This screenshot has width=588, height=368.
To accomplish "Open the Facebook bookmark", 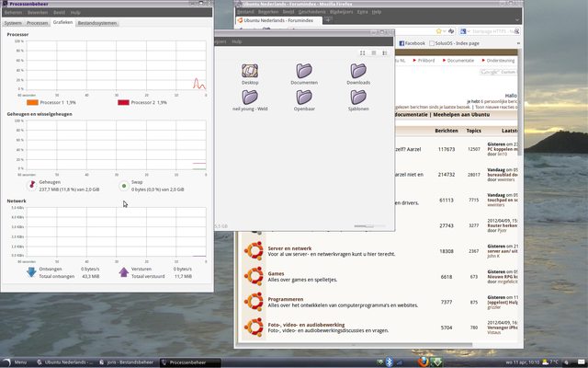I will click(412, 43).
